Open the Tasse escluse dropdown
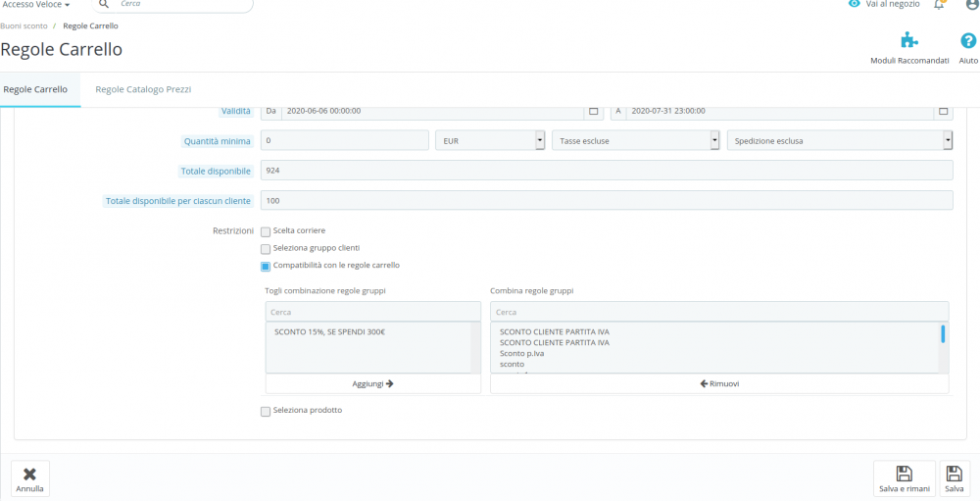The image size is (980, 501). pos(636,141)
